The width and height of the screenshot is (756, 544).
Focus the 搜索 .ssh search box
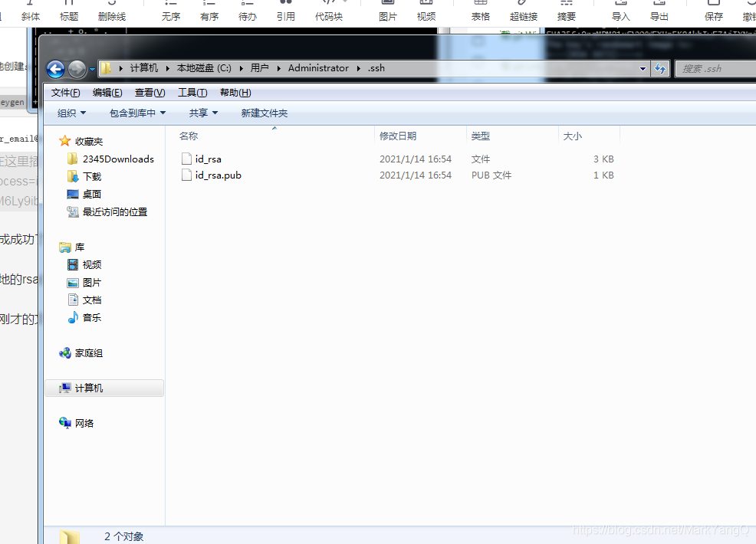pos(715,68)
